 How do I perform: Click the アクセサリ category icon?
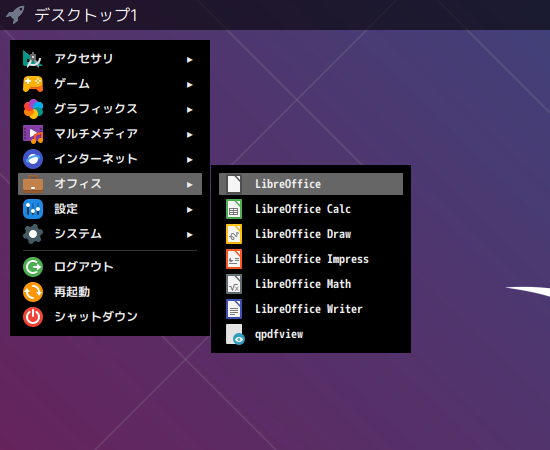[33, 59]
